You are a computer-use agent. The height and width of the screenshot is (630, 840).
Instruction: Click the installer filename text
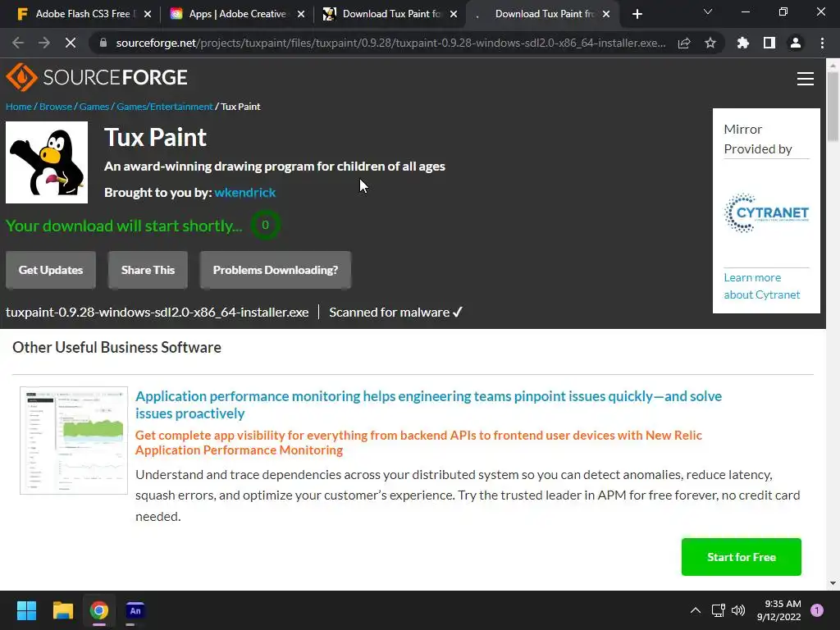[157, 313]
